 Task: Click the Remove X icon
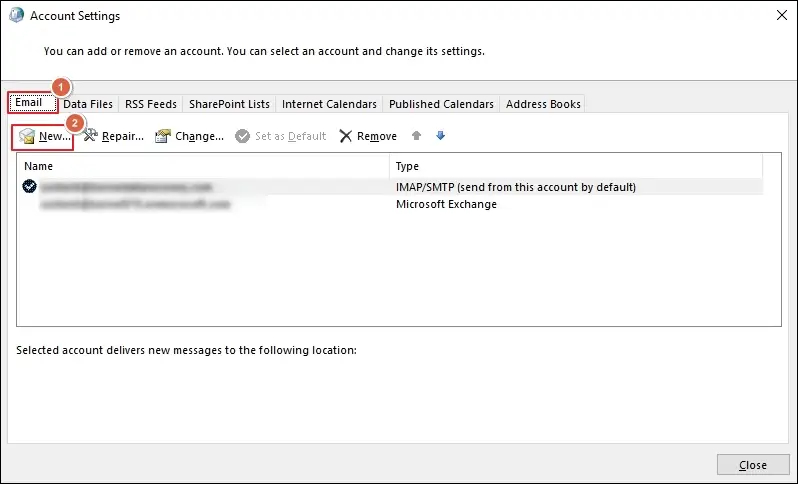[x=346, y=136]
